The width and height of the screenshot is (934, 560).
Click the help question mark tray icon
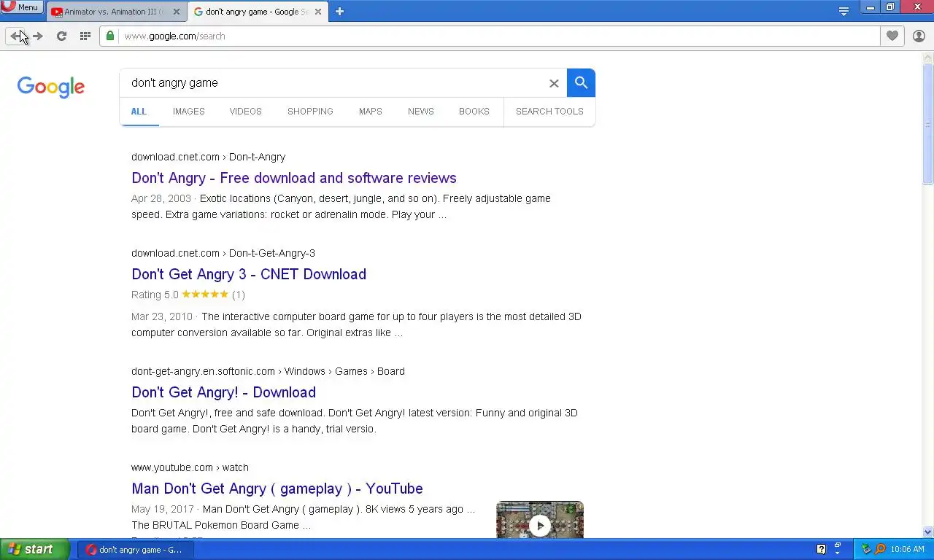(x=821, y=549)
